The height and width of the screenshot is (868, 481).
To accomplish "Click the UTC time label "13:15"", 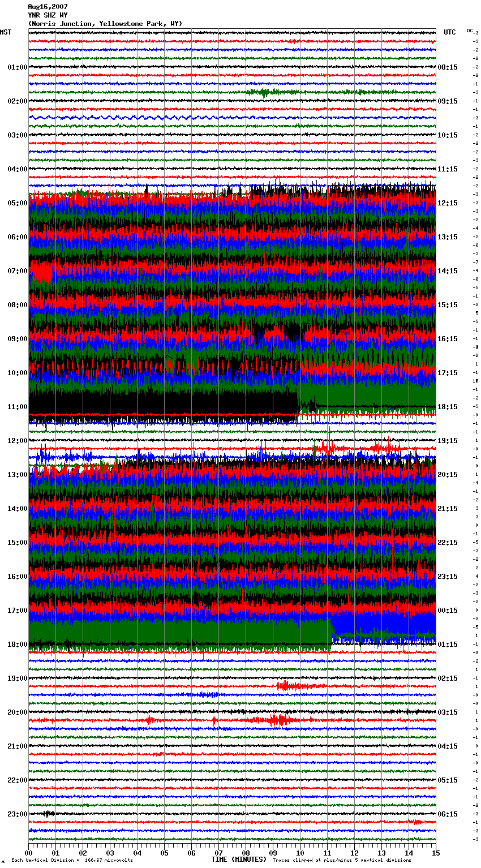I will coord(448,237).
